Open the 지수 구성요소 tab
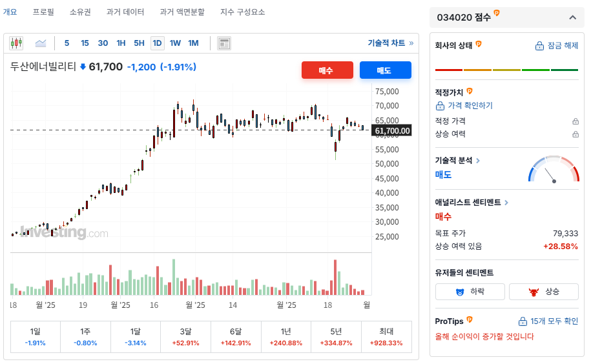Viewport: 591px width, 364px height. click(242, 12)
